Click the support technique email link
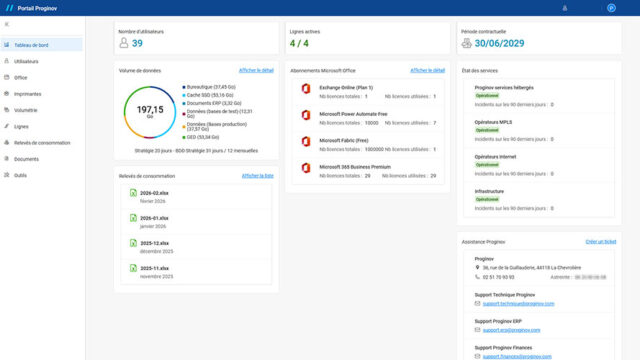This screenshot has height=360, width=640. click(518, 304)
